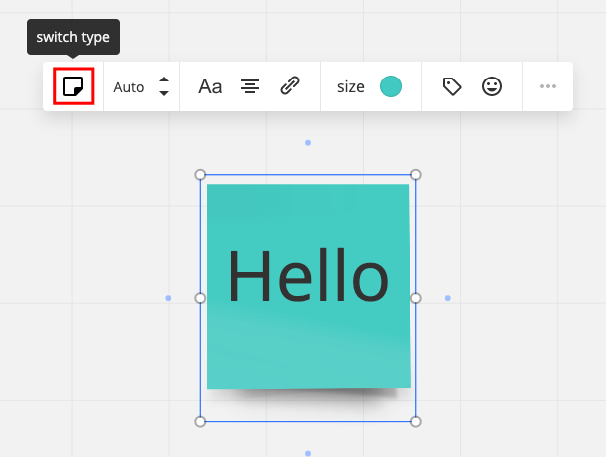Click the switch type sticky note icon
Viewport: 606px width, 457px height.
[x=73, y=86]
